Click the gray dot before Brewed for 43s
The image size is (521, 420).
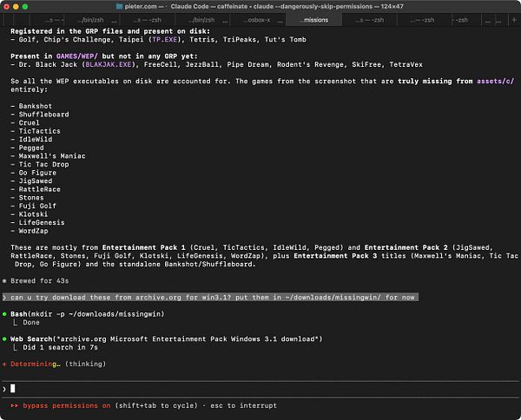click(x=4, y=281)
